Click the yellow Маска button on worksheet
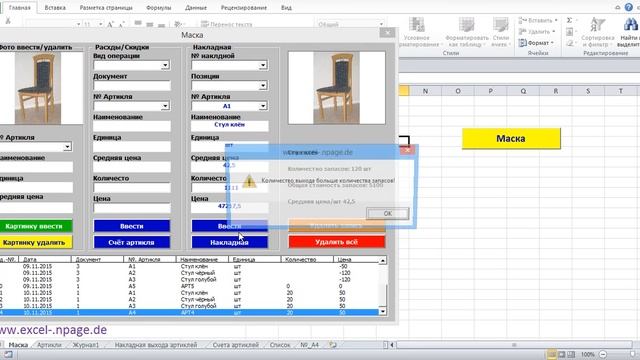This screenshot has width=640, height=360. [x=511, y=138]
